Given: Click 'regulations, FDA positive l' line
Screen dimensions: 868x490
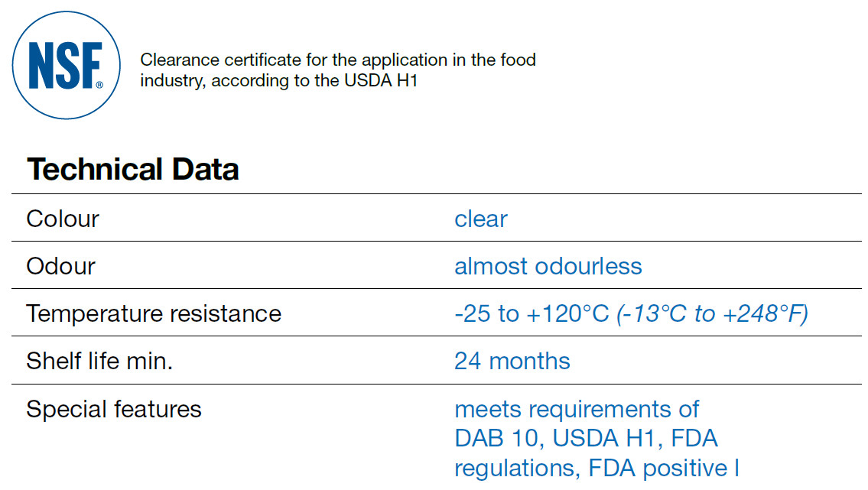Looking at the screenshot, I should pyautogui.click(x=596, y=468).
